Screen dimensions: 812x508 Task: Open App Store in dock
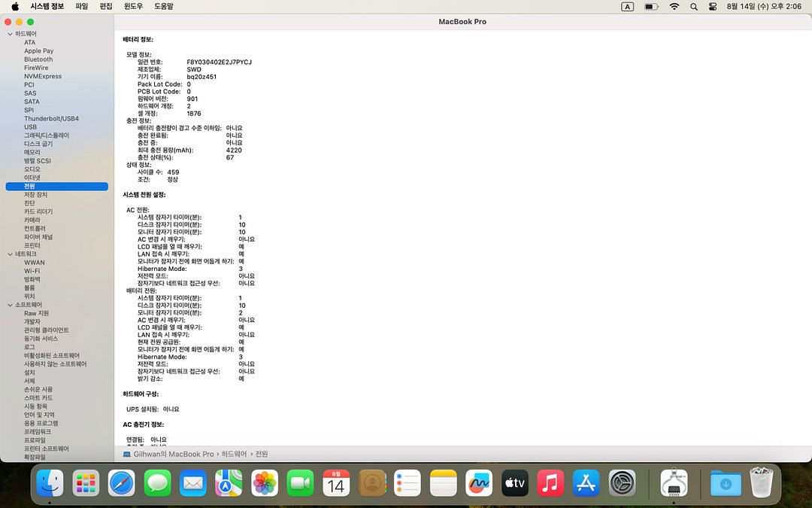click(586, 484)
